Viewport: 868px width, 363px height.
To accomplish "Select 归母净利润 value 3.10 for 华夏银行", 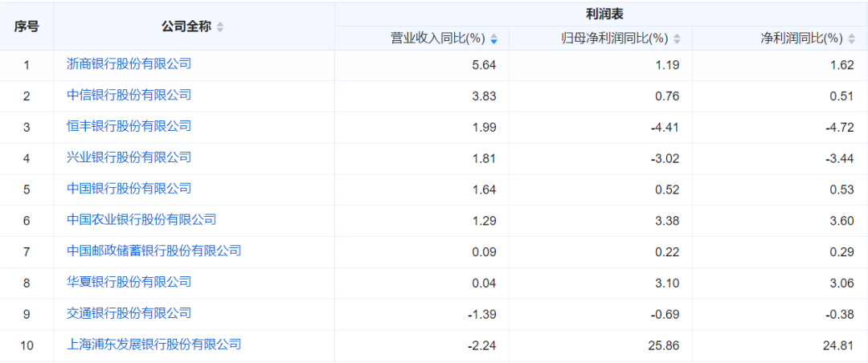I will pos(667,283).
